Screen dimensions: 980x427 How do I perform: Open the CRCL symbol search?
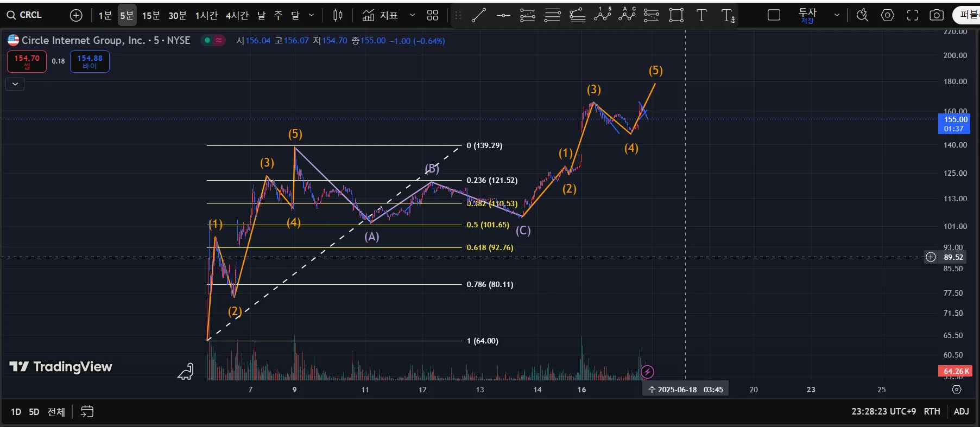(x=24, y=15)
